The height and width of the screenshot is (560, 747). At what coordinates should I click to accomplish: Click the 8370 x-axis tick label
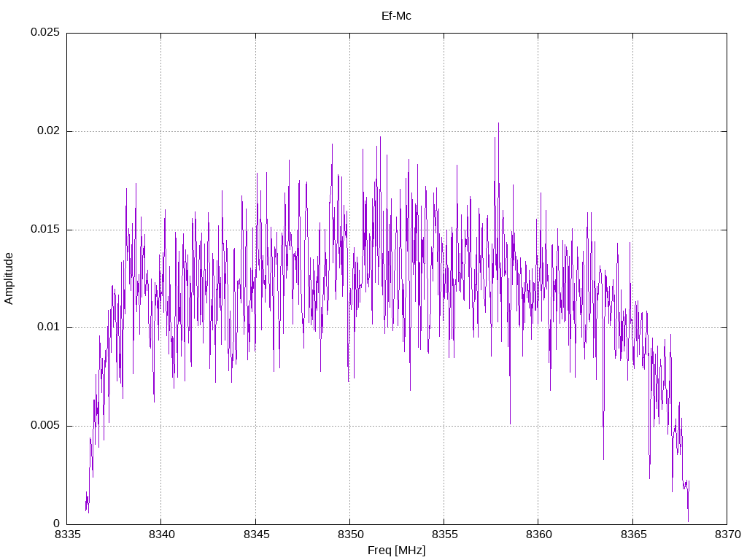(x=728, y=534)
